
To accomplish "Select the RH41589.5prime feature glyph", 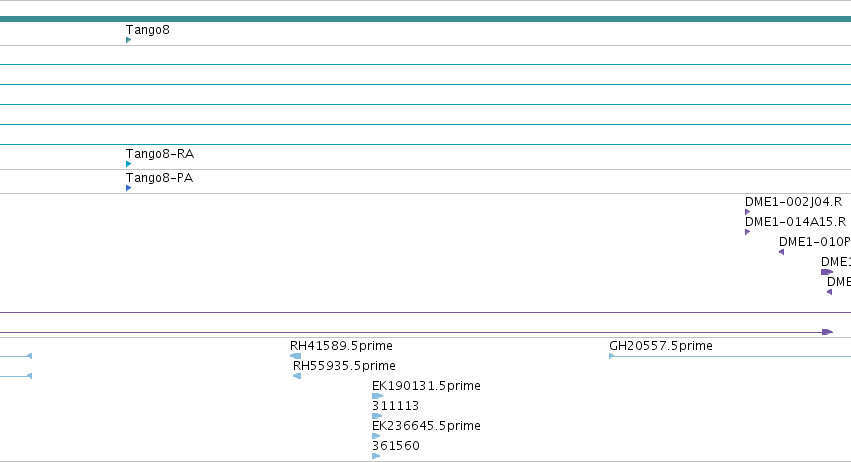I will (x=296, y=356).
